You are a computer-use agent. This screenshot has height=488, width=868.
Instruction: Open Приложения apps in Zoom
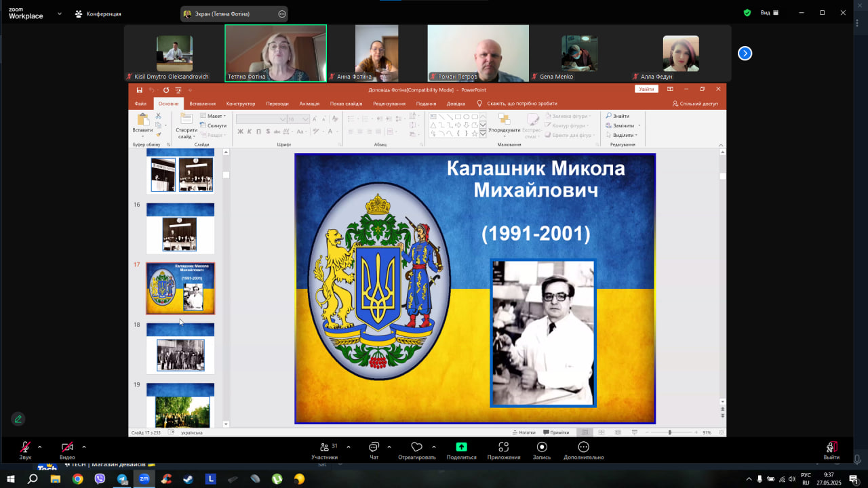(504, 450)
